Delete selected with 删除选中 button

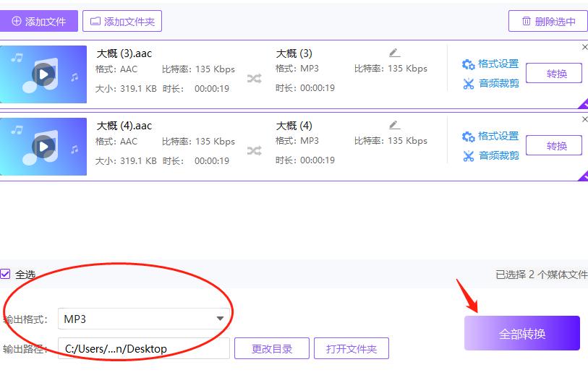(548, 22)
